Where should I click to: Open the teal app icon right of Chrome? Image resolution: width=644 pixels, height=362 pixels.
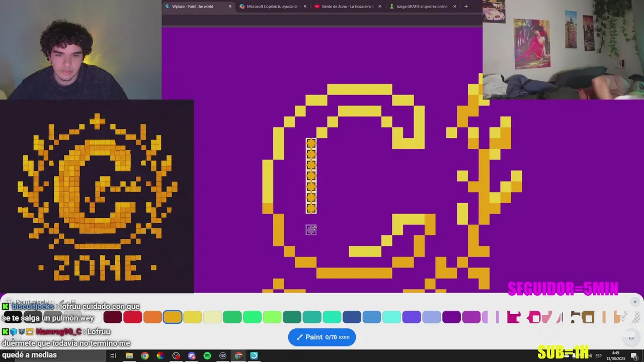pos(254,356)
